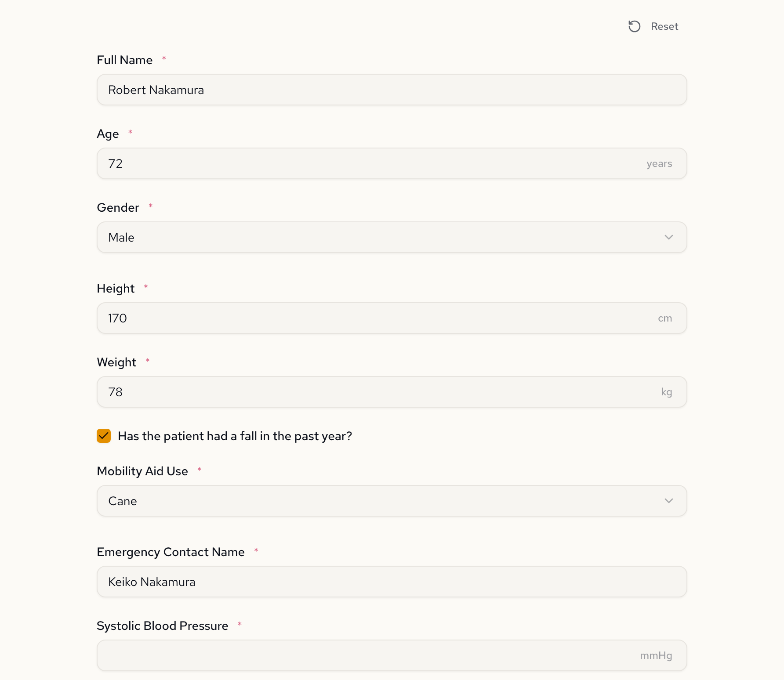The width and height of the screenshot is (784, 680).
Task: Click the 'cm' unit suffix in Height
Action: [x=664, y=318]
